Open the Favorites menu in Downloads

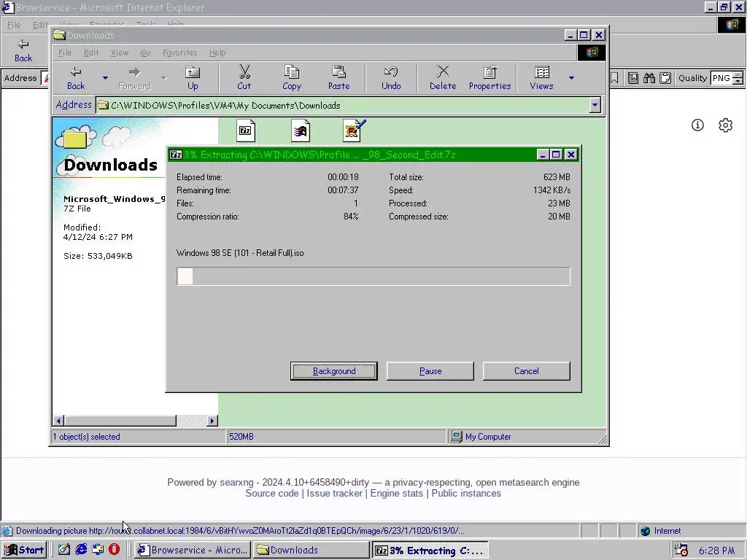(x=179, y=52)
